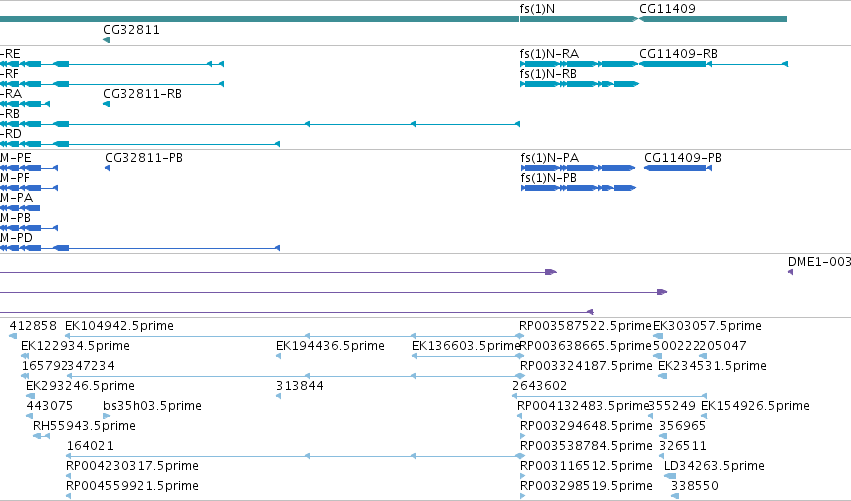Click the 412858 feature label
This screenshot has width=851, height=501.
click(33, 326)
